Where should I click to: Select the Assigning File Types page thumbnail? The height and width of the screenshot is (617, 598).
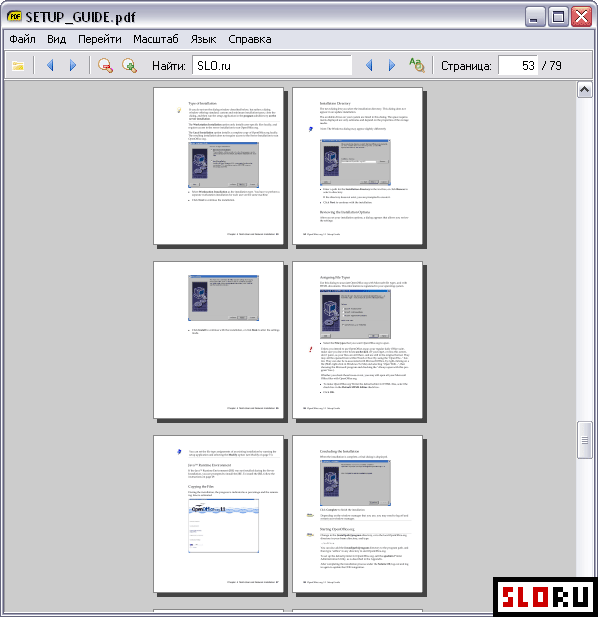tap(358, 340)
